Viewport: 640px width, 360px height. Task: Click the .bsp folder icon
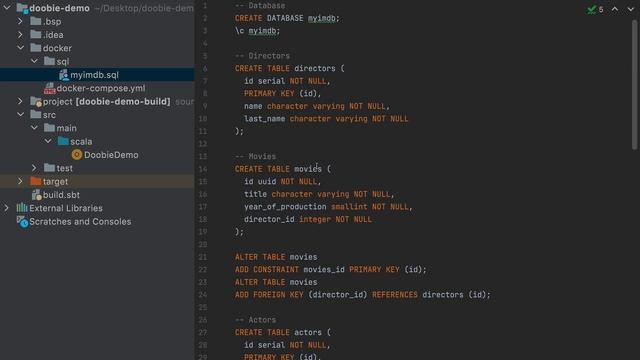(36, 21)
